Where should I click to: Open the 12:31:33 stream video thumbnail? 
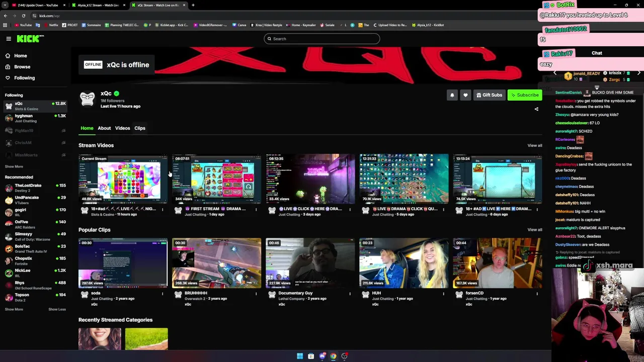pos(404,178)
